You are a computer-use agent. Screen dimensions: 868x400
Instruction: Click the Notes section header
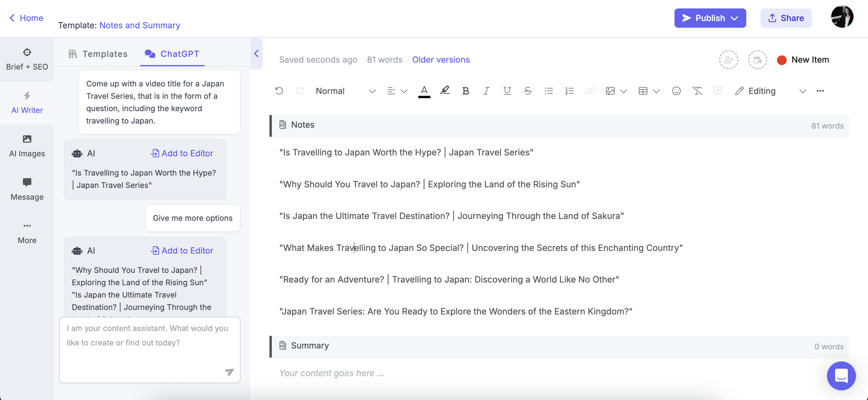click(559, 125)
